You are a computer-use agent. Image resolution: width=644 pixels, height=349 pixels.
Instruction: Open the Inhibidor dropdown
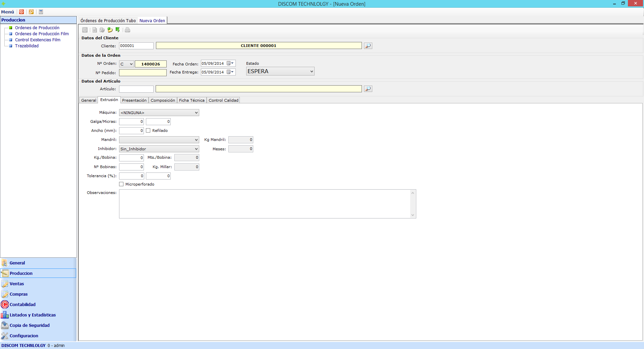pos(159,149)
